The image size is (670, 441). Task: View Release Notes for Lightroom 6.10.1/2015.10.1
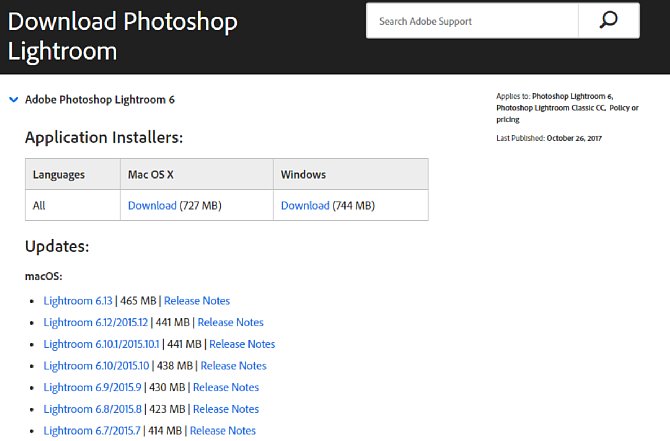pyautogui.click(x=242, y=344)
